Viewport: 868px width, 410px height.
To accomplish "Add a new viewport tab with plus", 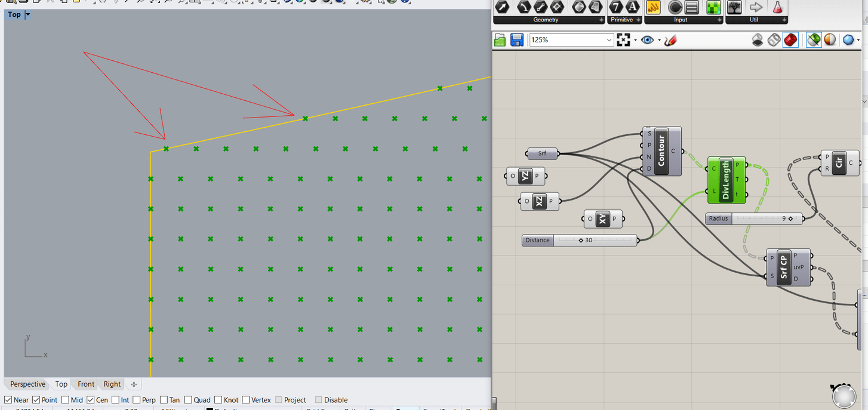I will click(x=134, y=384).
